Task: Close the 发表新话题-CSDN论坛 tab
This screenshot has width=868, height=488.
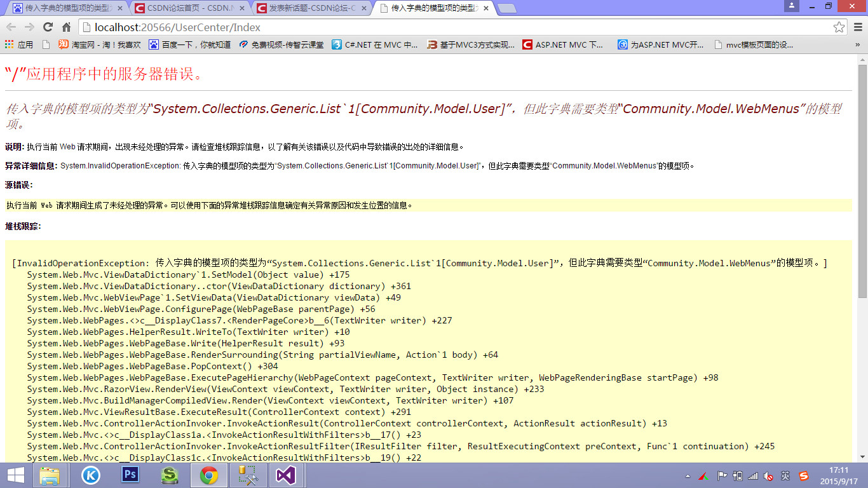Action: (364, 9)
